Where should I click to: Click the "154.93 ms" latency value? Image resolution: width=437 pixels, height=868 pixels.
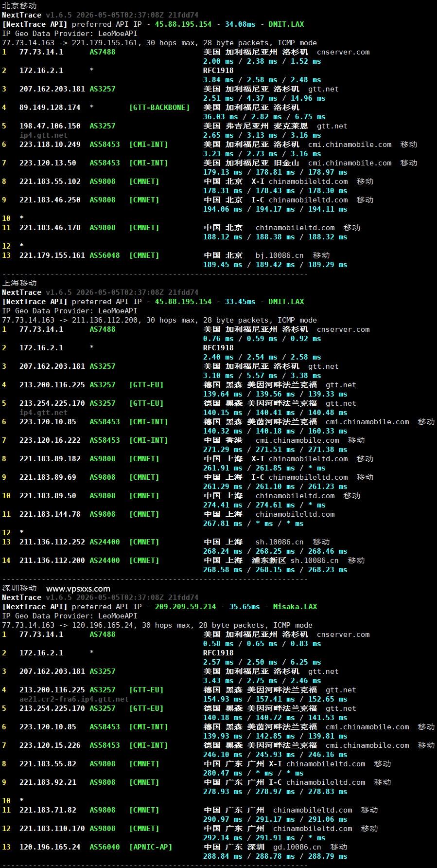click(x=223, y=699)
